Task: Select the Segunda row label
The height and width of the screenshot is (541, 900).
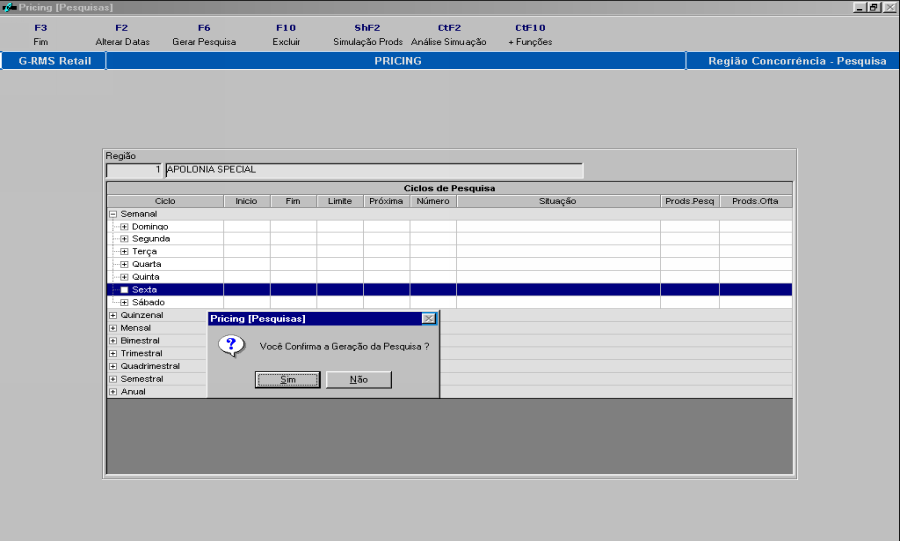Action: [151, 239]
